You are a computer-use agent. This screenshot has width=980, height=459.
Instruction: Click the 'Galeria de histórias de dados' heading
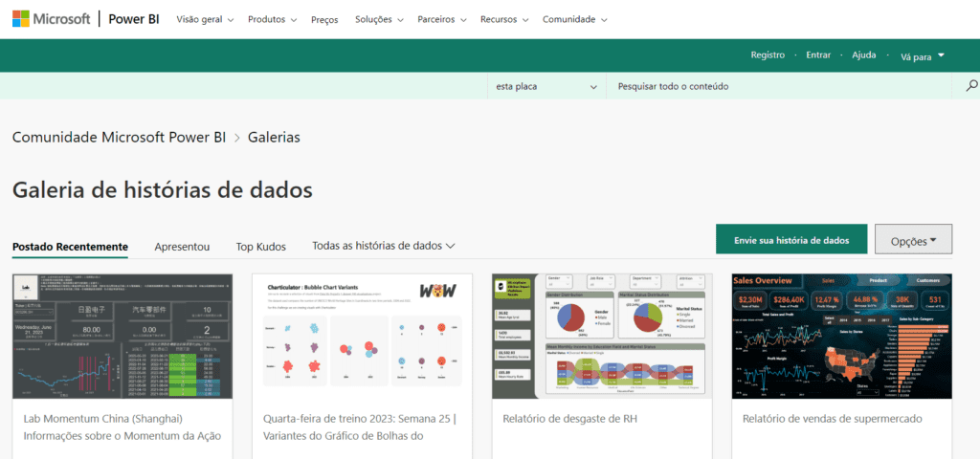tap(163, 189)
